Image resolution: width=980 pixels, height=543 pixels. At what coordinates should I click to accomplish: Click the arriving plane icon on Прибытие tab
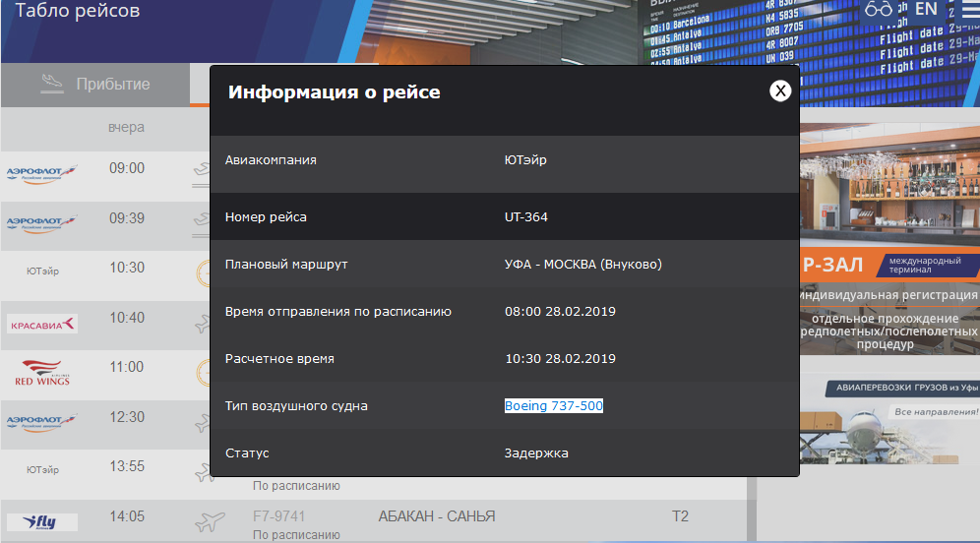52,84
